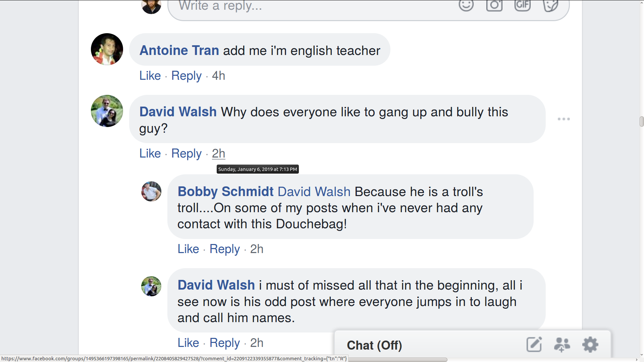This screenshot has width=644, height=362.
Task: Like David Walsh's bully comment
Action: pyautogui.click(x=150, y=154)
